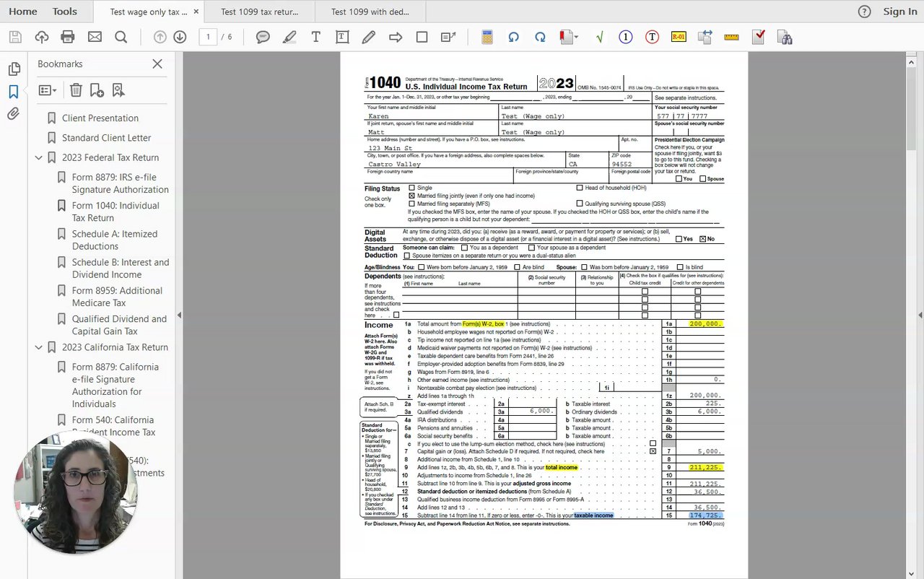Switch to Test 1099 tax return tab

260,12
